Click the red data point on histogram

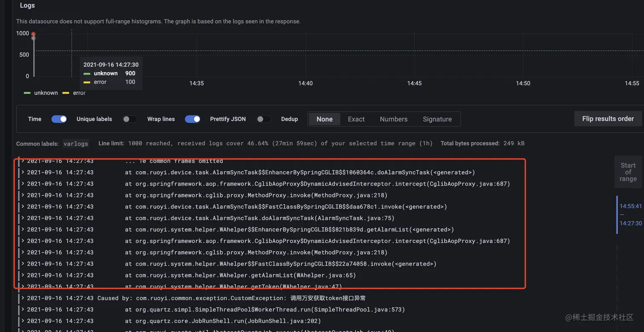pyautogui.click(x=33, y=34)
